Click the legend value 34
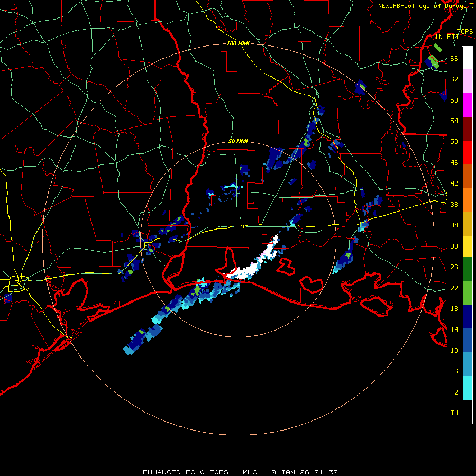 [x=454, y=225]
